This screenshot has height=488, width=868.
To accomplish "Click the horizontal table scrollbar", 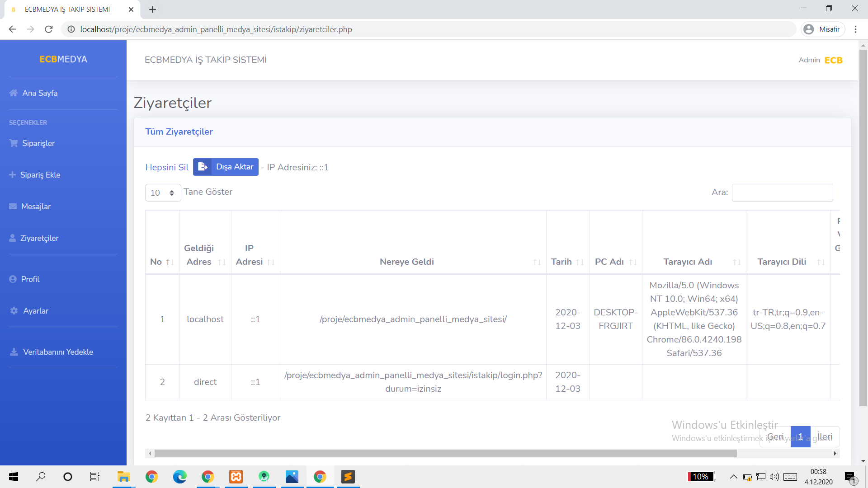I will coord(445,453).
